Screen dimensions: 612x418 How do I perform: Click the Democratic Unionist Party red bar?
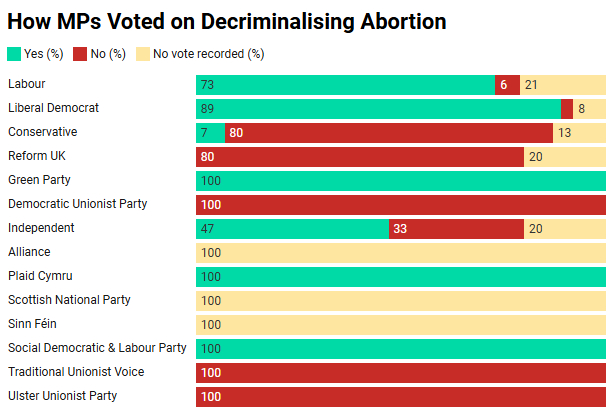pyautogui.click(x=400, y=205)
